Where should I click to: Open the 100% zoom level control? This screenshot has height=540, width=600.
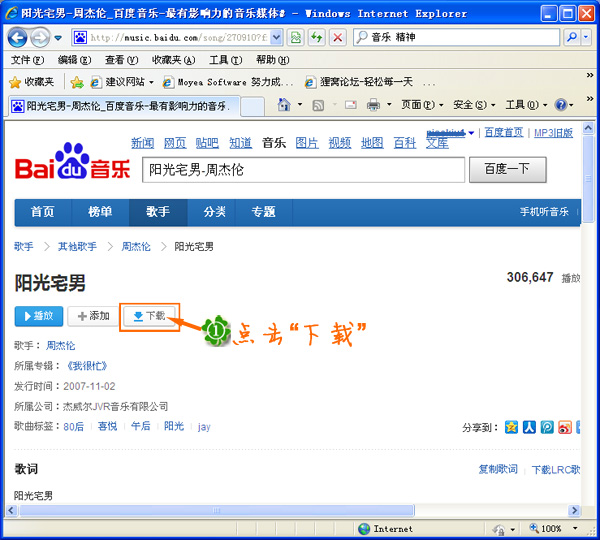pyautogui.click(x=554, y=529)
